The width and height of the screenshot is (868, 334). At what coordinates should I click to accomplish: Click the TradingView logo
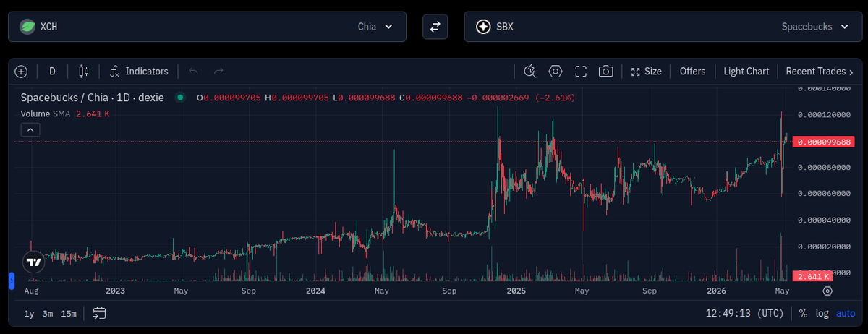pos(33,262)
